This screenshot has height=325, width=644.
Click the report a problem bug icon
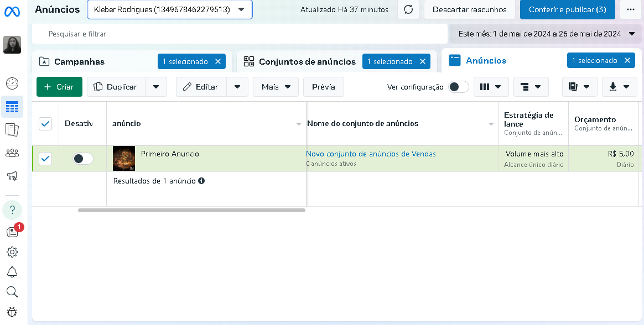click(12, 312)
